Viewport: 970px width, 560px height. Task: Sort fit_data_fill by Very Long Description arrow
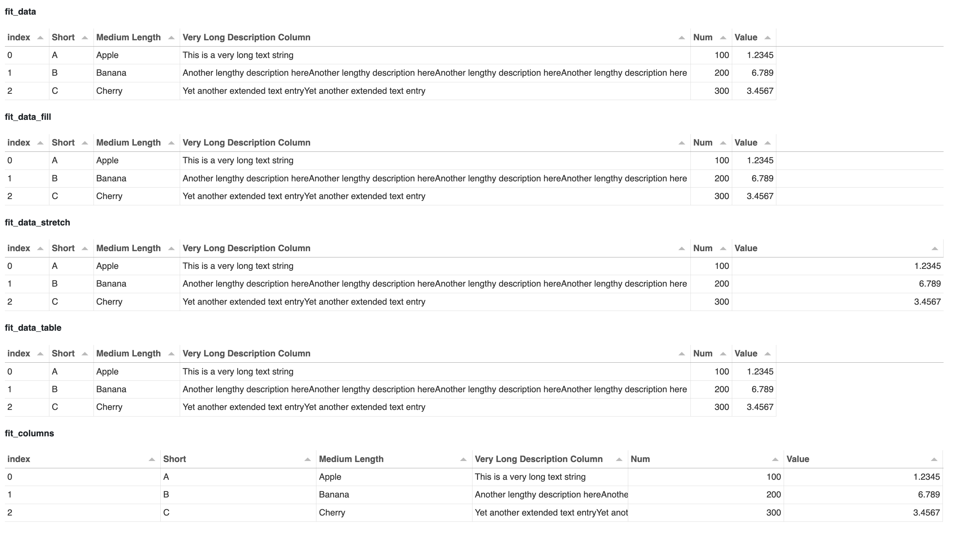(681, 143)
